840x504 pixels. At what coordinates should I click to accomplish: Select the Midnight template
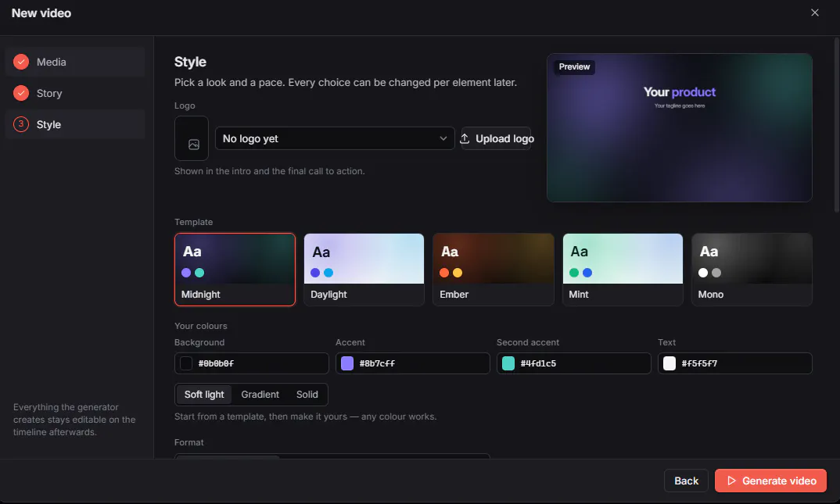235,270
